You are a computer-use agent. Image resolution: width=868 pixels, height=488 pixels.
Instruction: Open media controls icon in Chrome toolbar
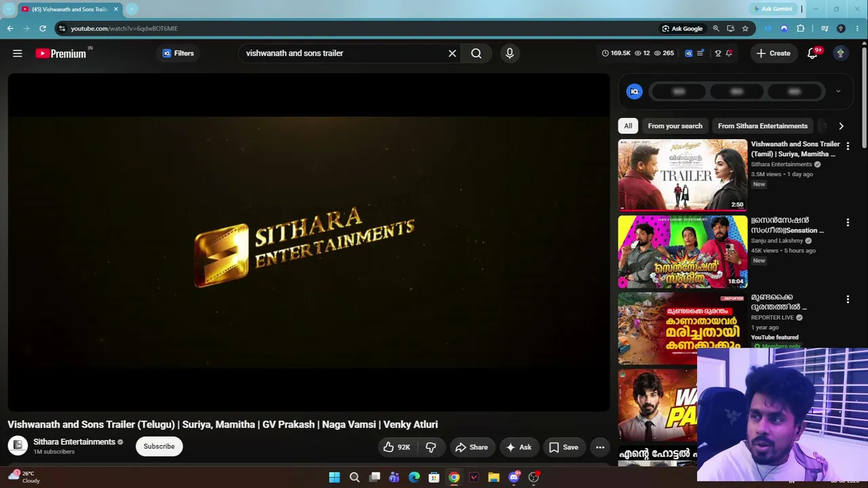click(825, 28)
